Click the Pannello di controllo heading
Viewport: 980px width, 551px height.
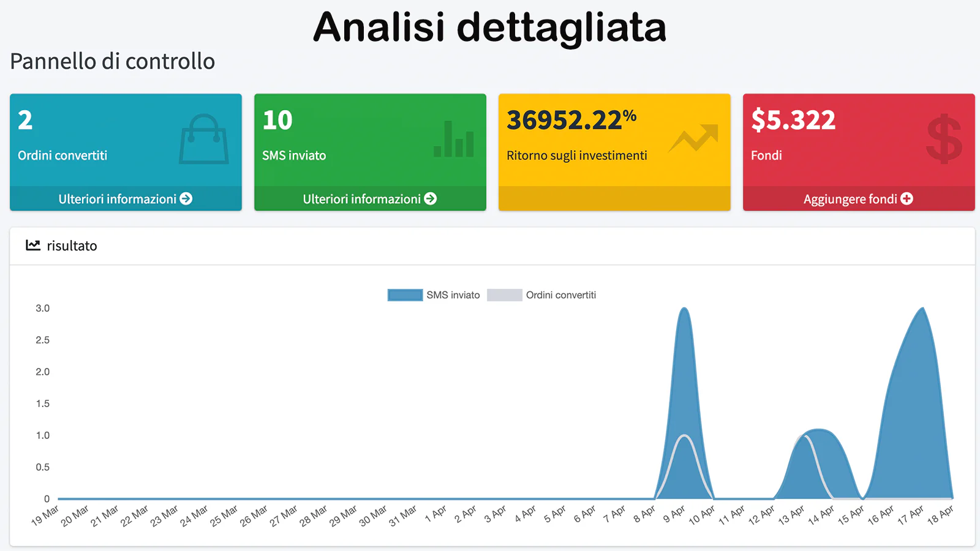[113, 61]
